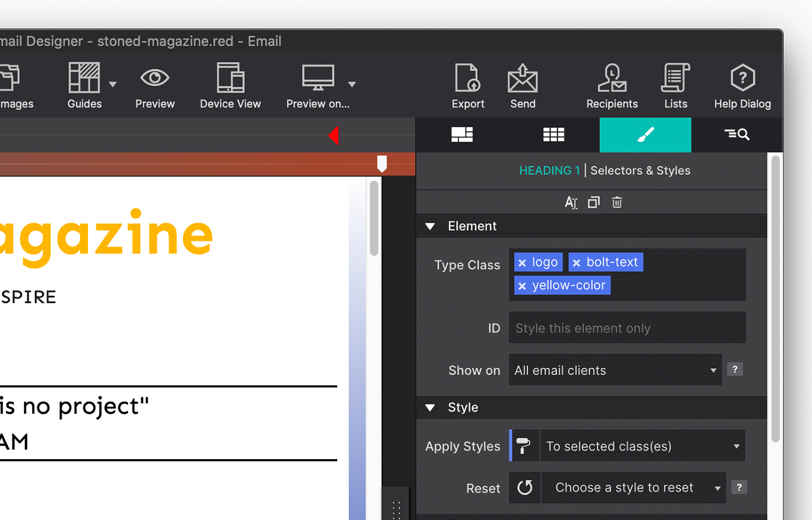Collapse the Element section

[x=430, y=226]
